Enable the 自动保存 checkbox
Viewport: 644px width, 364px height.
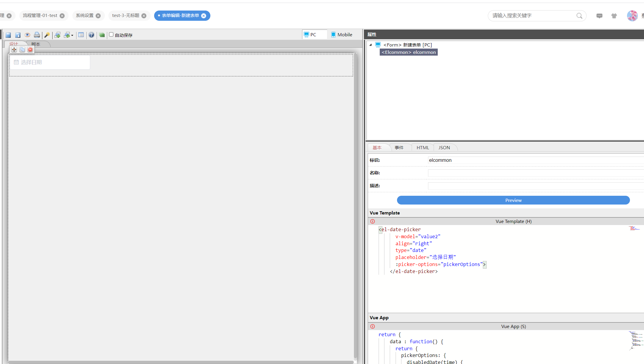111,35
